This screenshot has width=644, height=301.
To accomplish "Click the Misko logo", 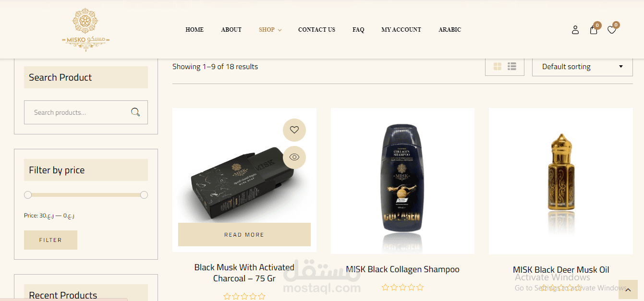I will (86, 30).
